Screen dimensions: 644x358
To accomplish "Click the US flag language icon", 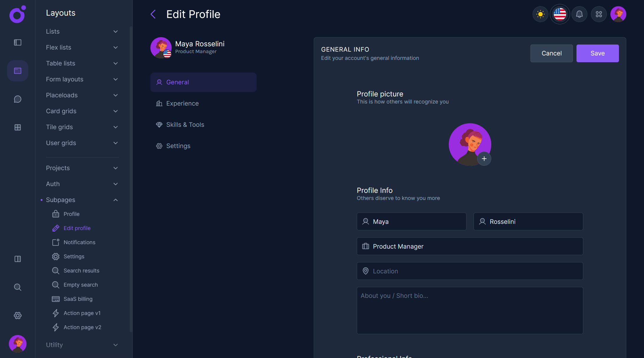I will (560, 14).
